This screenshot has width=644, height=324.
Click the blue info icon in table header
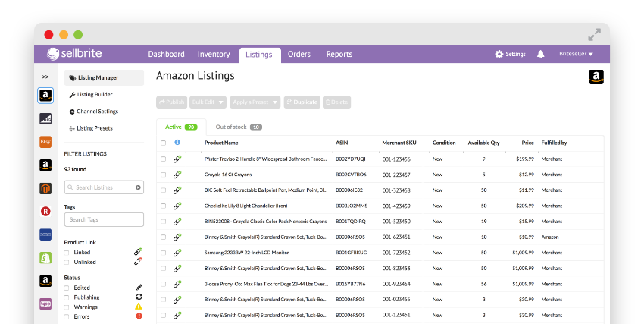tap(177, 142)
